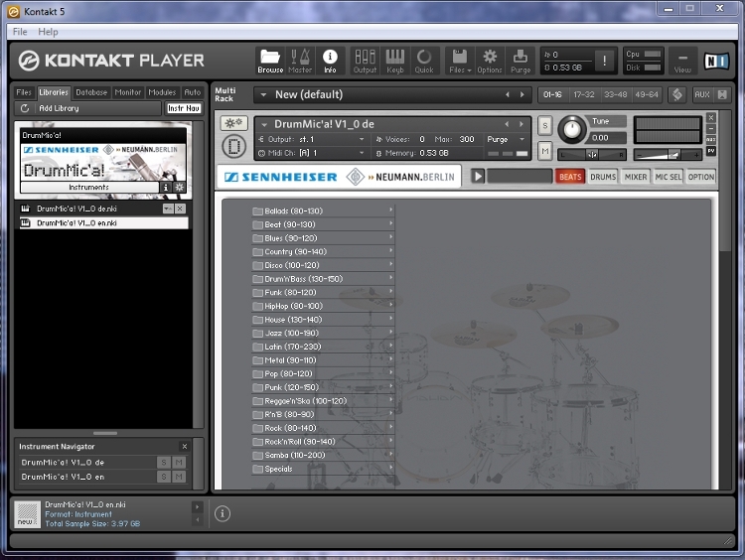Image resolution: width=745 pixels, height=560 pixels.
Task: Open DrumMic'a library options gear
Action: click(x=180, y=187)
